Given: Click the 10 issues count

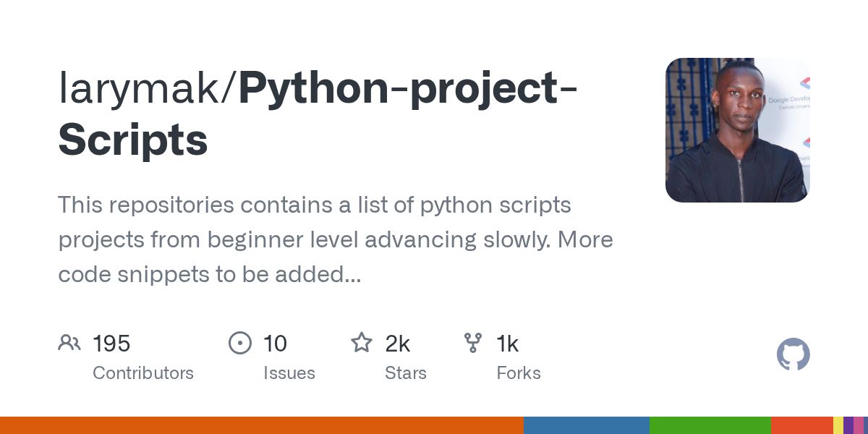Looking at the screenshot, I should (275, 344).
